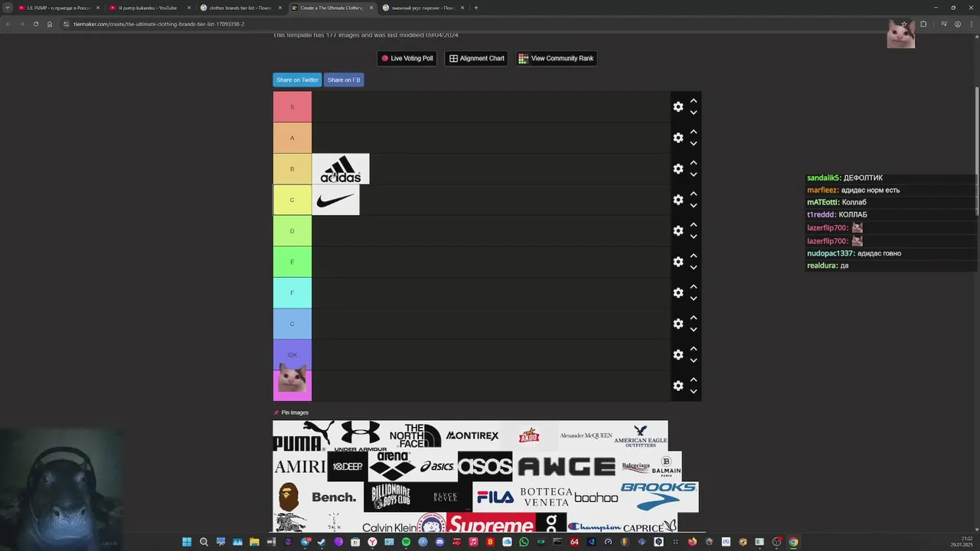Select the Bottega Veneta logo image
The height and width of the screenshot is (551, 980).
click(x=545, y=497)
